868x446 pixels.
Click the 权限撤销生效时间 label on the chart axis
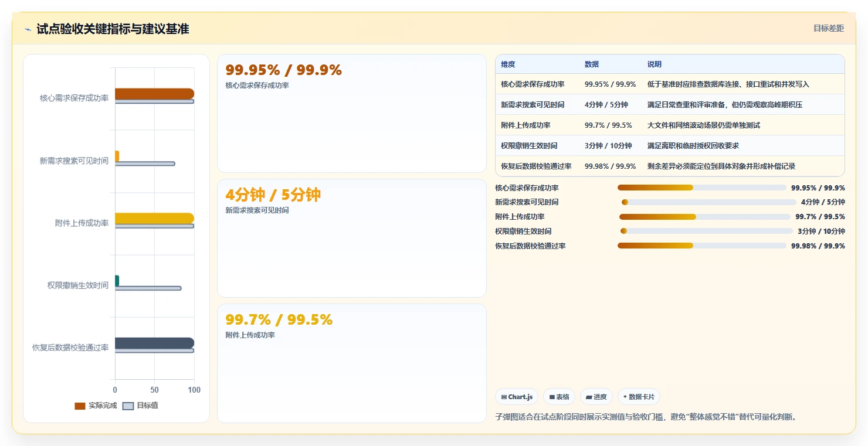pos(78,285)
